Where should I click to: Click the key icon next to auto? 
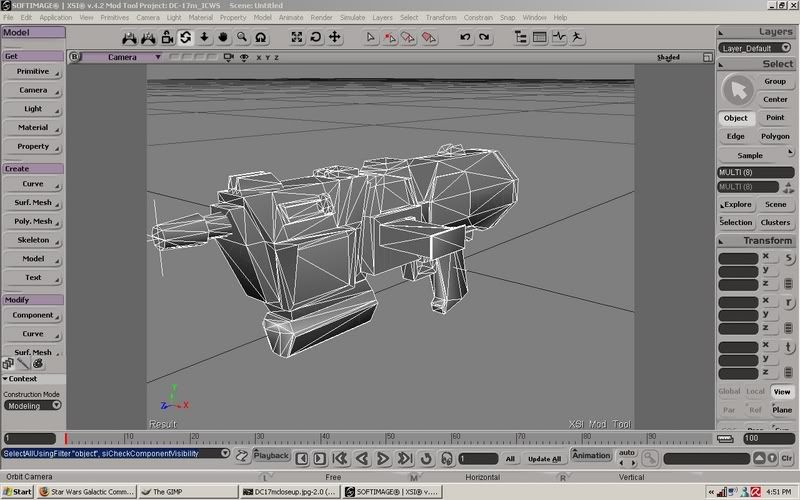click(x=649, y=458)
